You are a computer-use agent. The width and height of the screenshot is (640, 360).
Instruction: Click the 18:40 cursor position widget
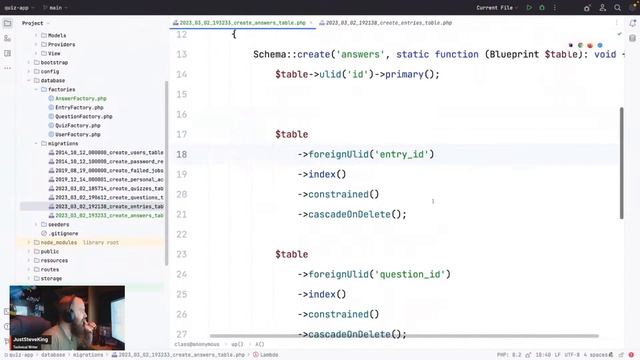click(543, 355)
